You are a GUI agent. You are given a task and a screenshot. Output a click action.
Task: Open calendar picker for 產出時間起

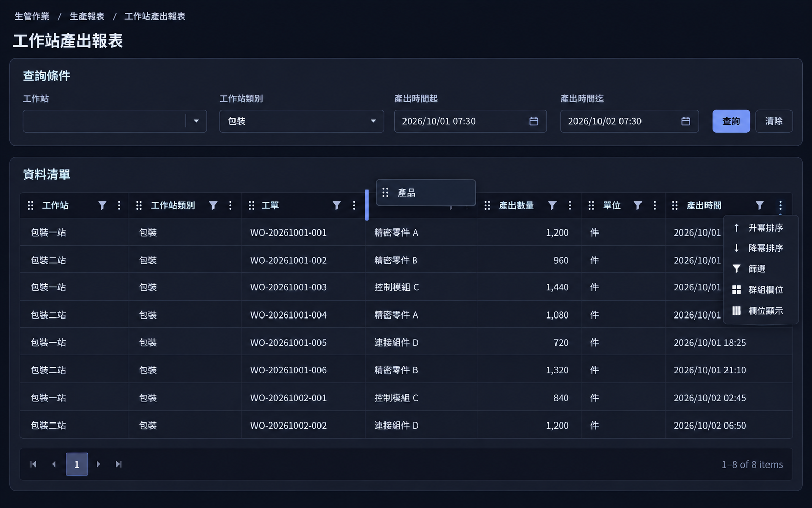tap(533, 121)
